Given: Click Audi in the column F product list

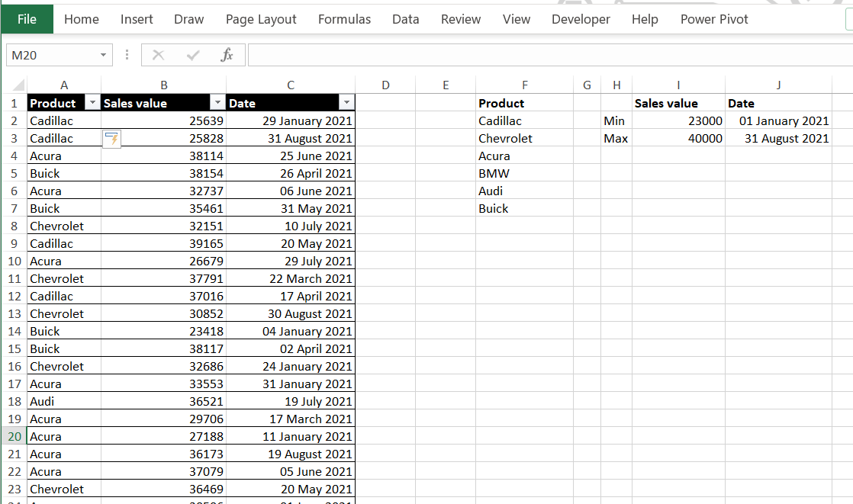Looking at the screenshot, I should click(x=524, y=191).
